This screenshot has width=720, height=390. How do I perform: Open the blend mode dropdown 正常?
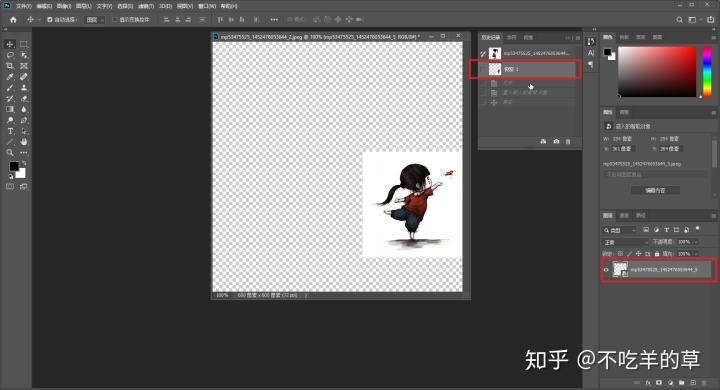coord(625,242)
